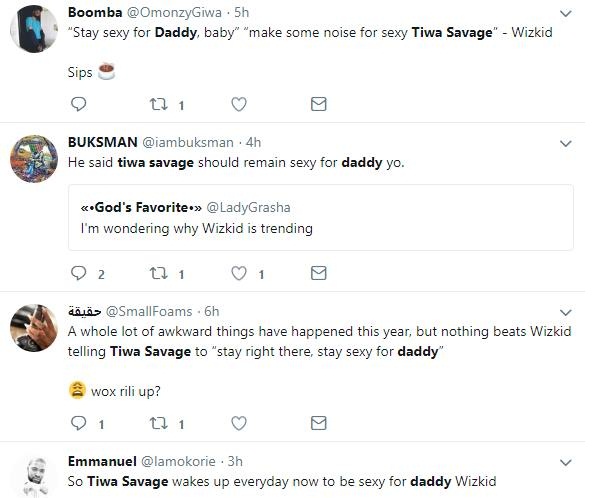Open Boomba's profile picture

(x=31, y=29)
